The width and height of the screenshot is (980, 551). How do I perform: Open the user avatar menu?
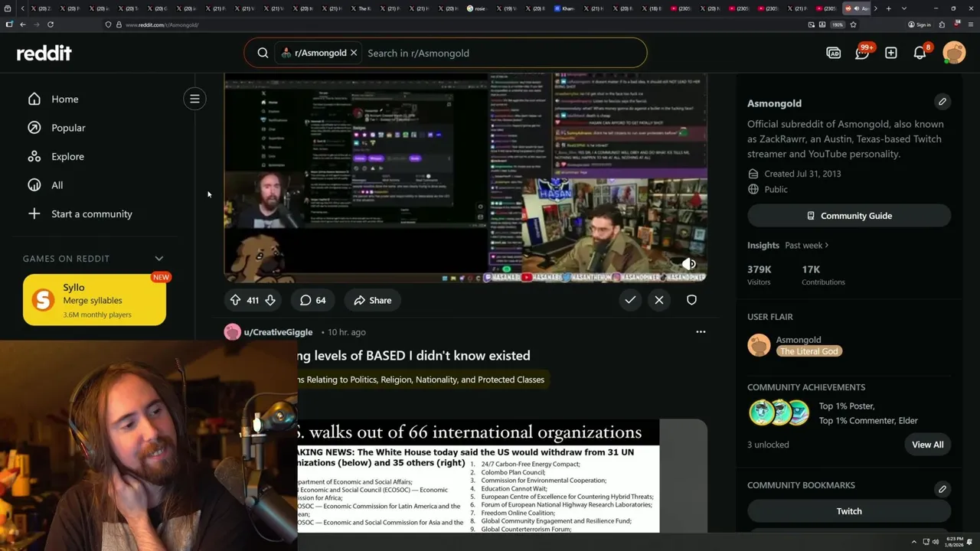(954, 53)
